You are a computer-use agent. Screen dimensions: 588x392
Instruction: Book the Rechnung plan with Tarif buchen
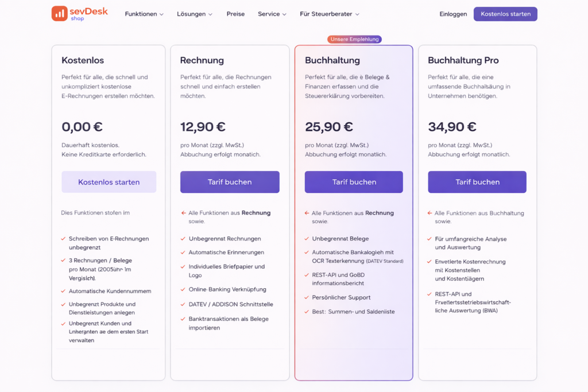230,182
